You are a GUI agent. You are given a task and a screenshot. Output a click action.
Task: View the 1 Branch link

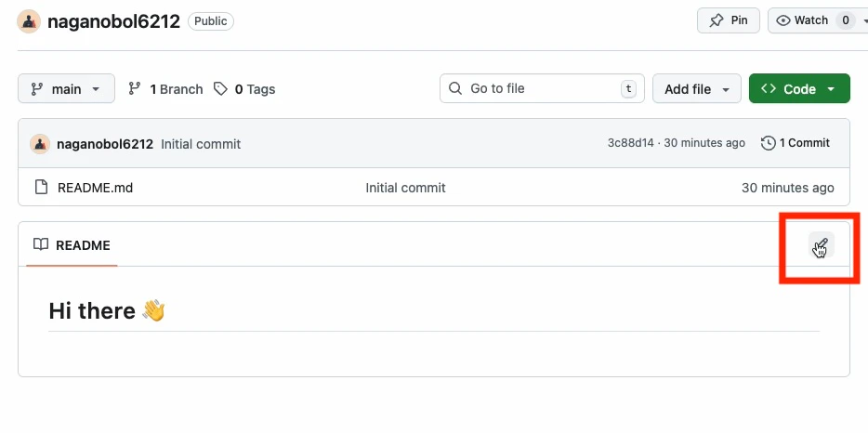pos(165,89)
